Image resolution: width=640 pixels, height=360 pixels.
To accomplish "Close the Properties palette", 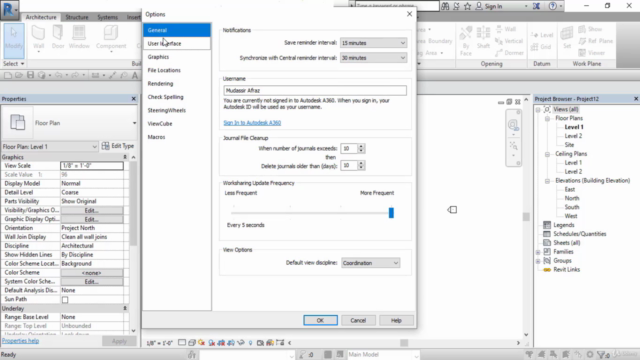I will (133, 99).
